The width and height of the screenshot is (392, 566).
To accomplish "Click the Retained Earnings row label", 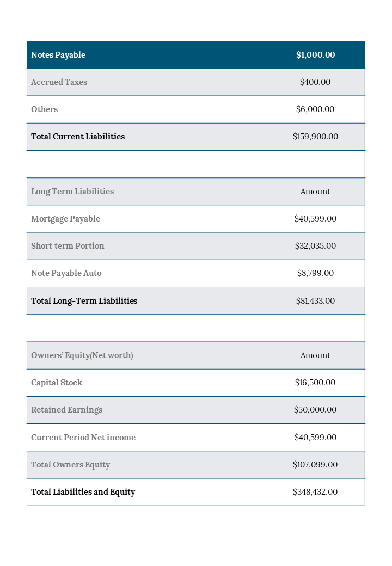I will [66, 410].
